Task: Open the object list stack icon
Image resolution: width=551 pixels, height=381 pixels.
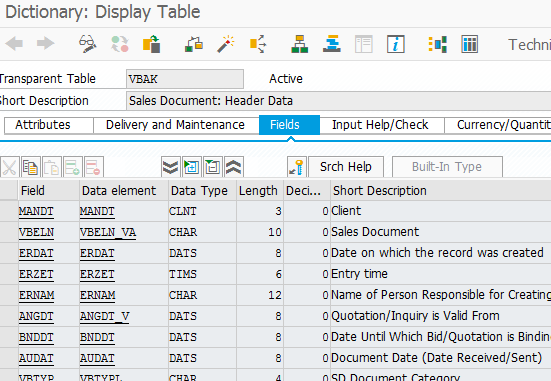Action: click(332, 44)
